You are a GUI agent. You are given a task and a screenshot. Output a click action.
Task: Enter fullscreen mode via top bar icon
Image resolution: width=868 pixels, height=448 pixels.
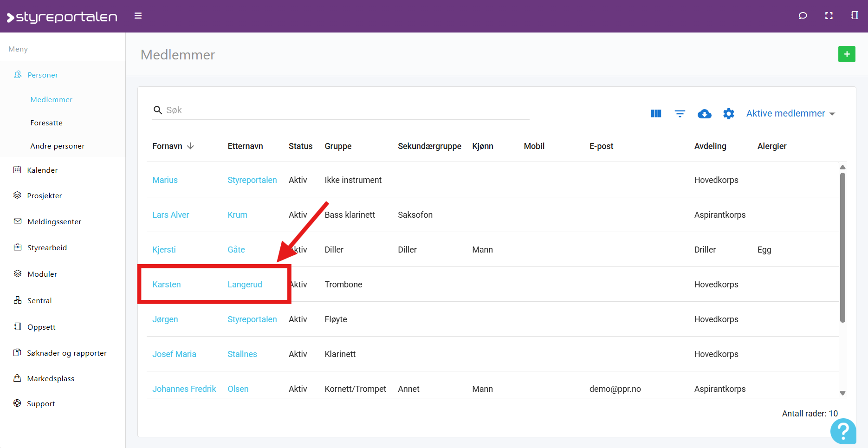tap(829, 16)
